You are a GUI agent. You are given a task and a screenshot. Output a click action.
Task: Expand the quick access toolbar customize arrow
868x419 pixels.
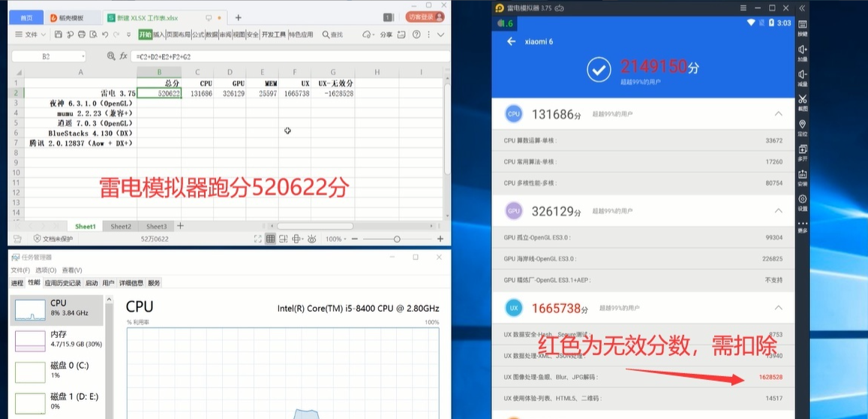click(x=128, y=35)
